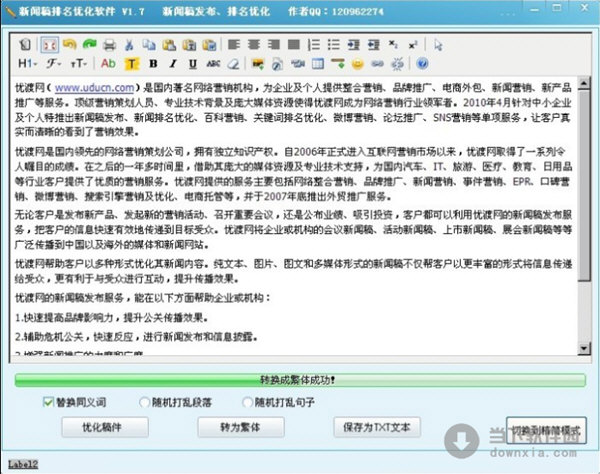The width and height of the screenshot is (600, 474).
Task: Click editor scrollbar up arrow
Action: pos(584,83)
